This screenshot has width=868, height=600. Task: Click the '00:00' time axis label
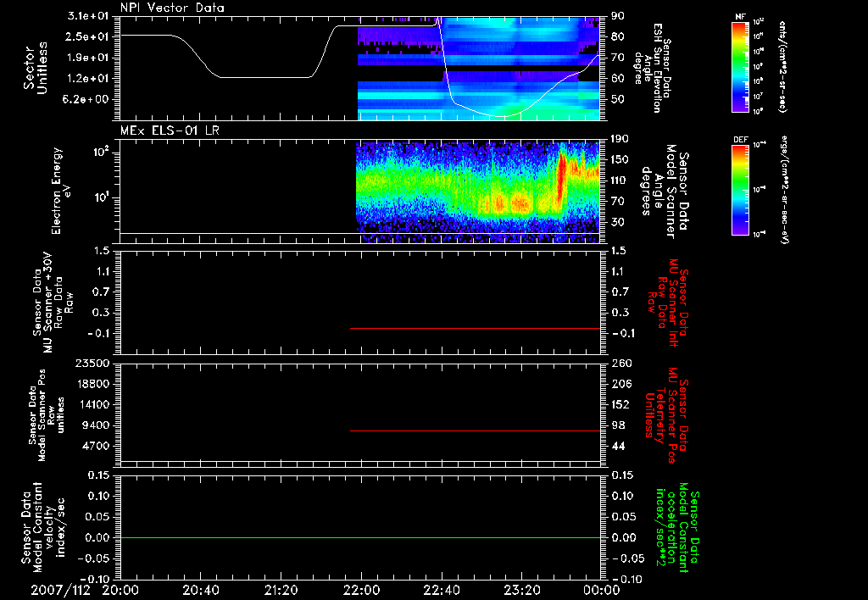click(602, 590)
